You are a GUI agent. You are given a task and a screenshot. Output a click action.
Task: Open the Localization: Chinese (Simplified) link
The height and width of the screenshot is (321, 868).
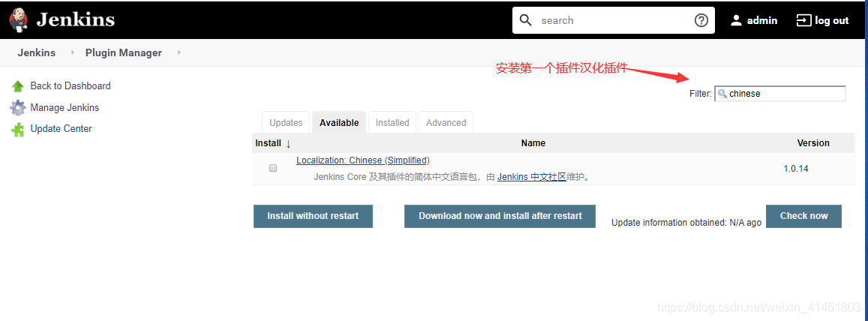363,160
